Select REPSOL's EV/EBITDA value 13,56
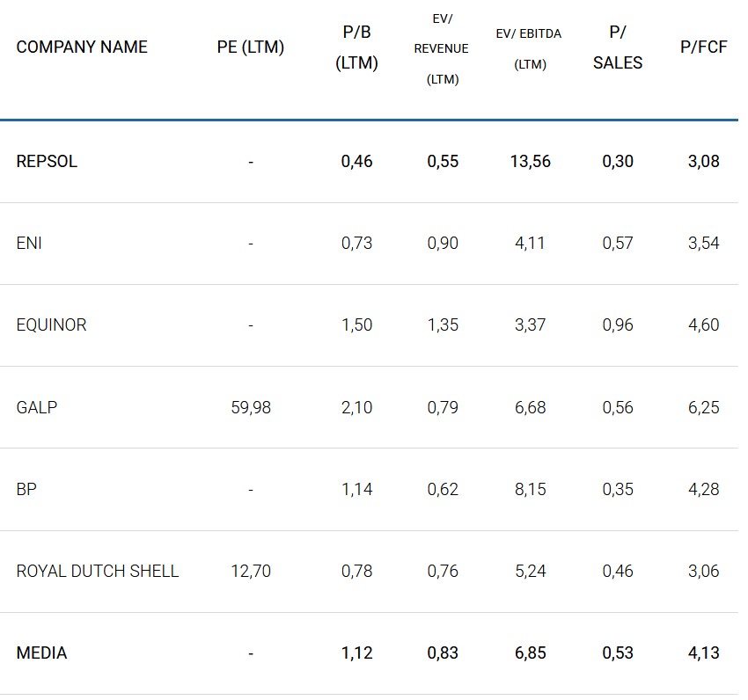Image resolution: width=748 pixels, height=700 pixels. tap(530, 162)
